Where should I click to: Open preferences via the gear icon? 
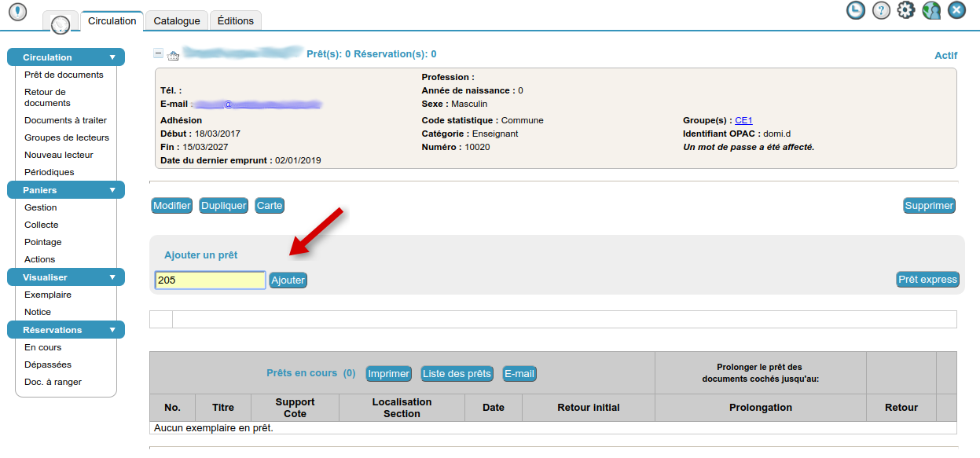pyautogui.click(x=905, y=11)
